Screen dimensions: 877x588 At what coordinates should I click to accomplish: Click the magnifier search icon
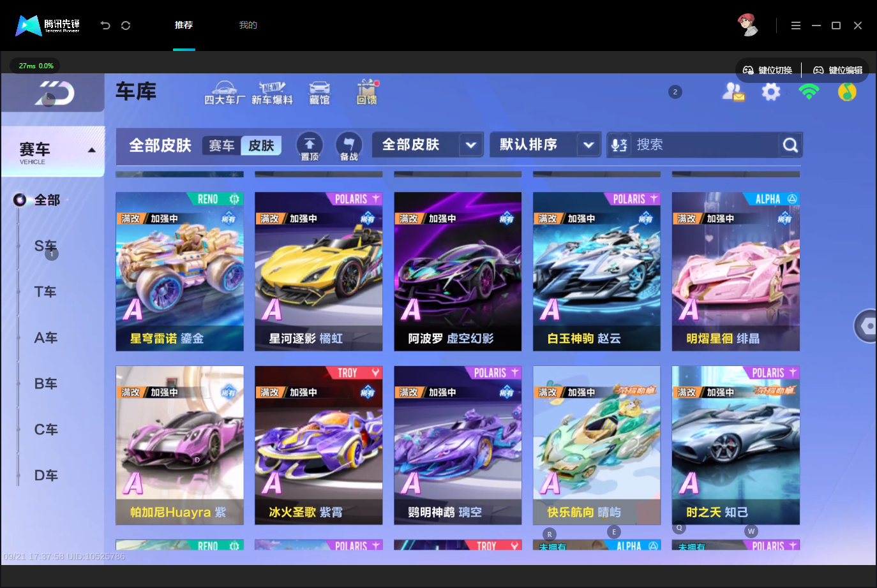pos(790,145)
